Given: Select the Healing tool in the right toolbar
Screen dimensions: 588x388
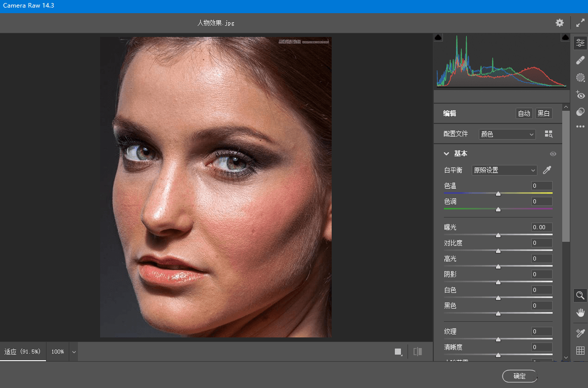Looking at the screenshot, I should coord(580,60).
